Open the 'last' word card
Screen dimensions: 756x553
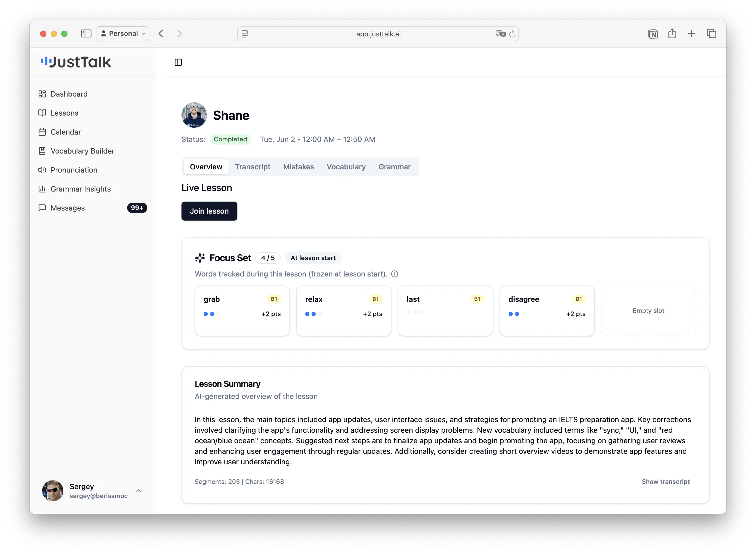(445, 311)
